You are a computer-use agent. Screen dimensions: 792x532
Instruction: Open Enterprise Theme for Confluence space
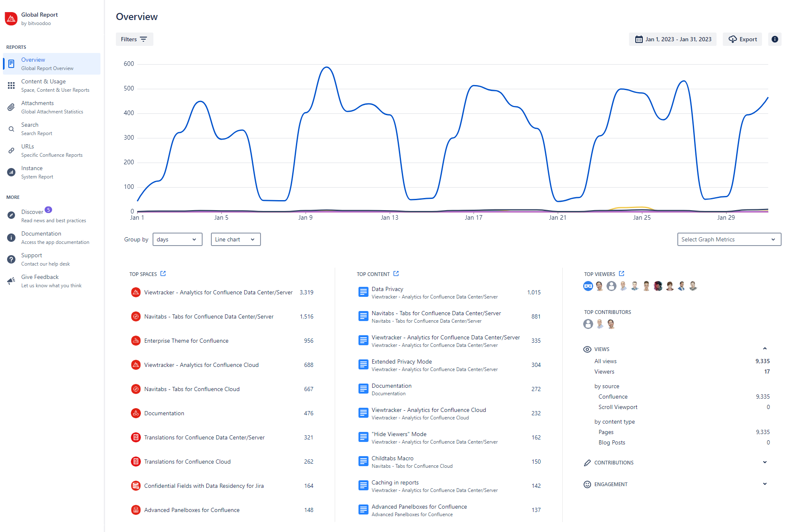click(186, 341)
